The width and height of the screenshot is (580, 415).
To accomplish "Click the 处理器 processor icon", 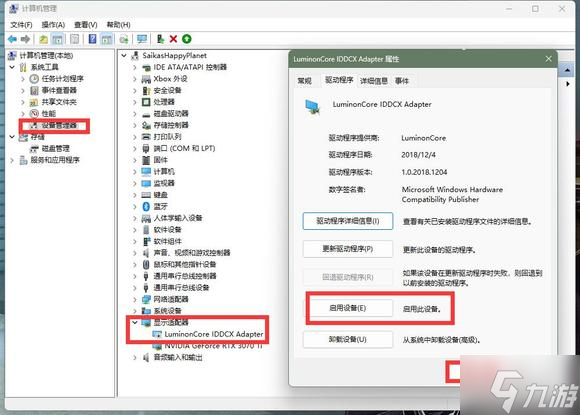I will click(x=146, y=102).
